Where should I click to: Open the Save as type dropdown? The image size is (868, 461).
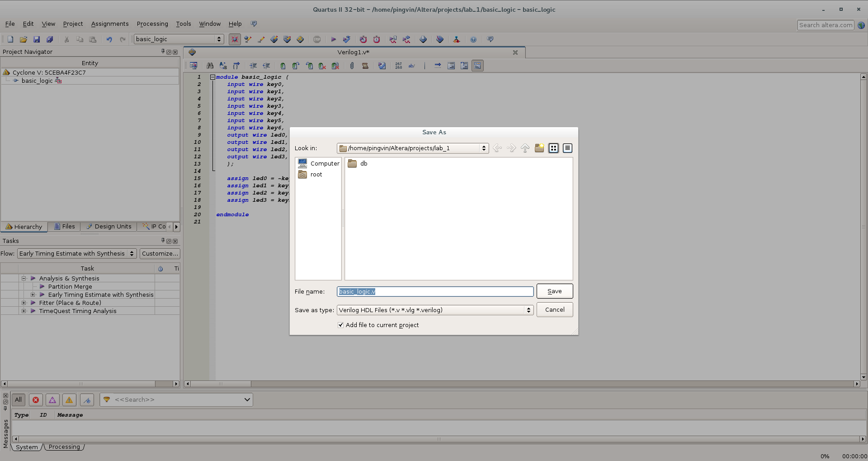coord(435,310)
